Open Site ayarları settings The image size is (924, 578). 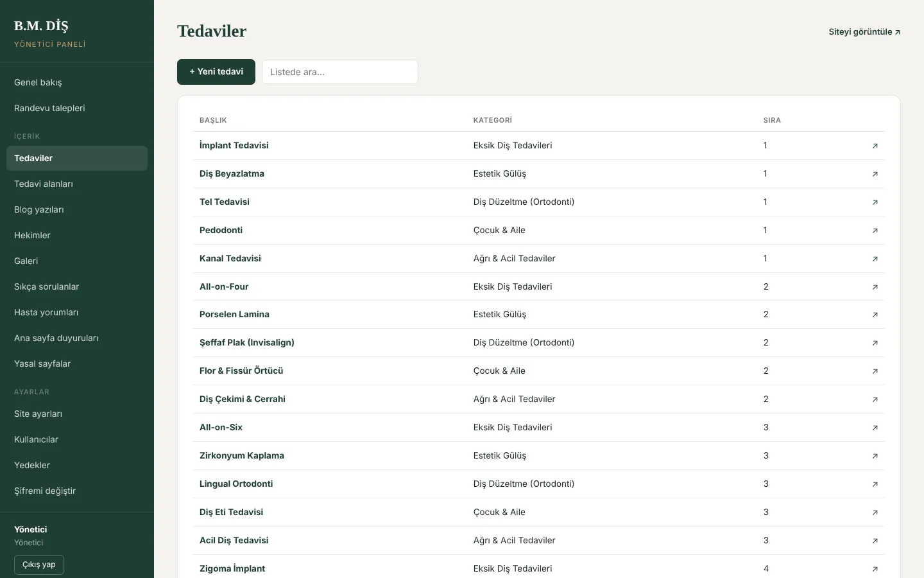[77, 414]
